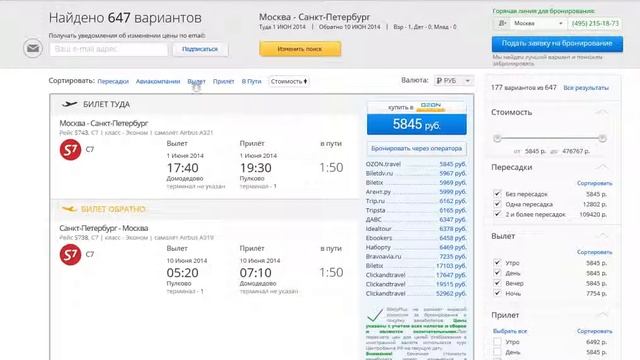Select the Clickandtravel 52962 руб. offer
Viewport: 640px width, 360px height.
pos(416,293)
